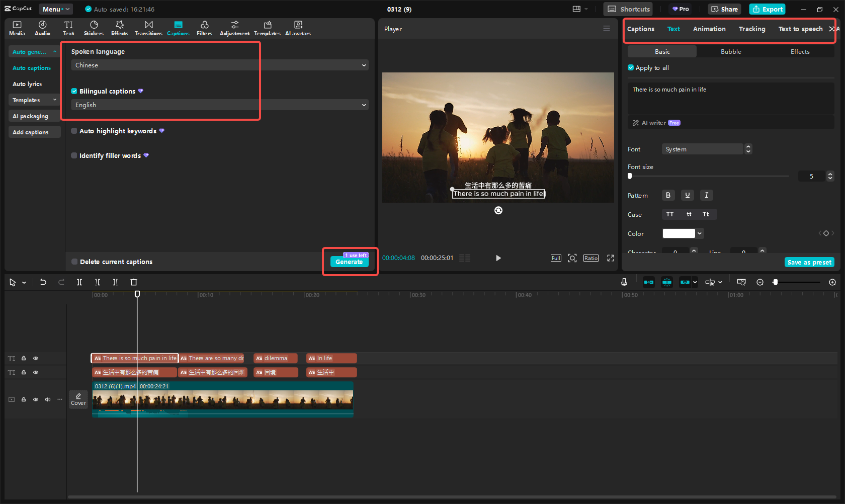Click the Generate captions button
The width and height of the screenshot is (845, 504).
point(349,262)
